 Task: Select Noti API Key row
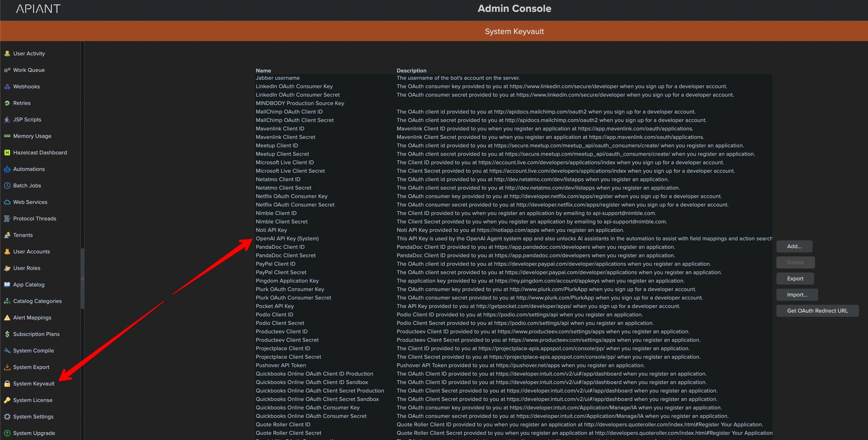(x=514, y=230)
